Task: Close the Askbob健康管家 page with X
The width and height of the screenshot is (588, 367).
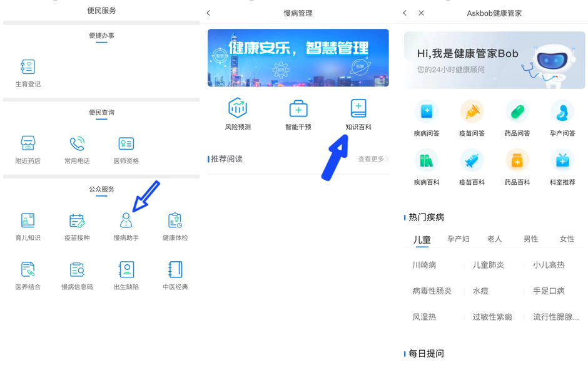Action: [422, 13]
